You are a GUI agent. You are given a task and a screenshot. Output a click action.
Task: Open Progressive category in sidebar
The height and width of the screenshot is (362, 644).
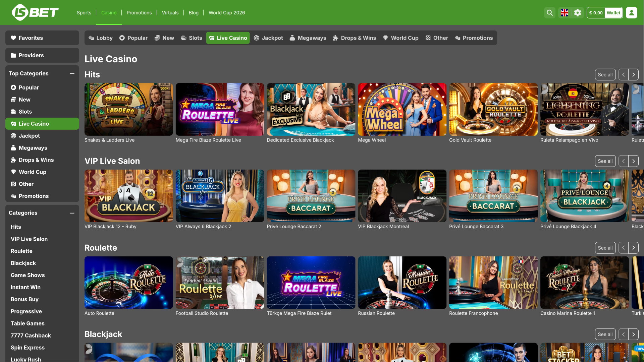(x=26, y=311)
